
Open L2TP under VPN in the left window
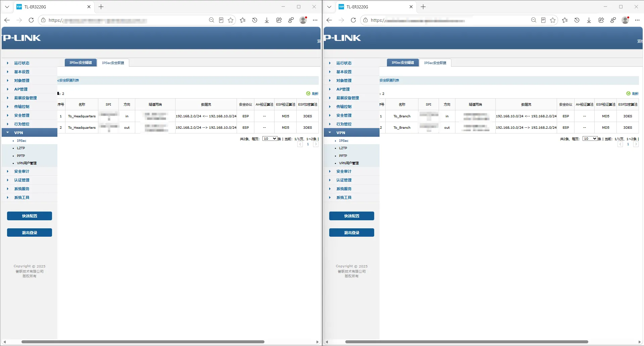(21, 148)
